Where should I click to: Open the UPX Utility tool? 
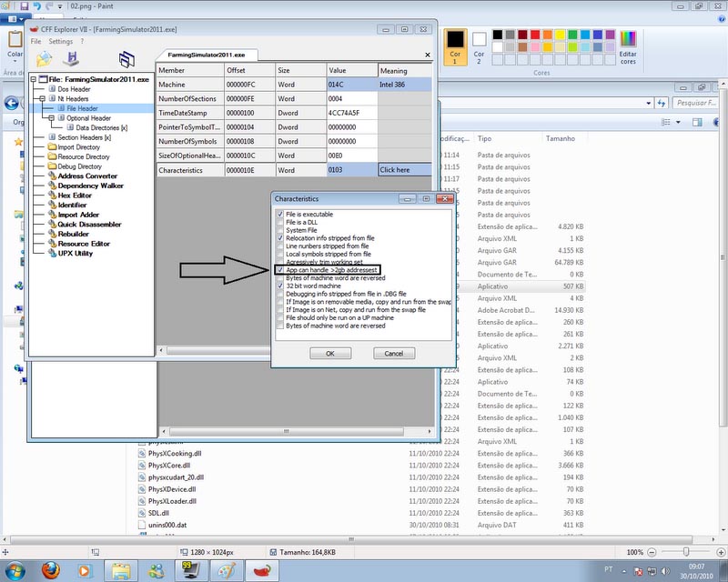pyautogui.click(x=76, y=253)
